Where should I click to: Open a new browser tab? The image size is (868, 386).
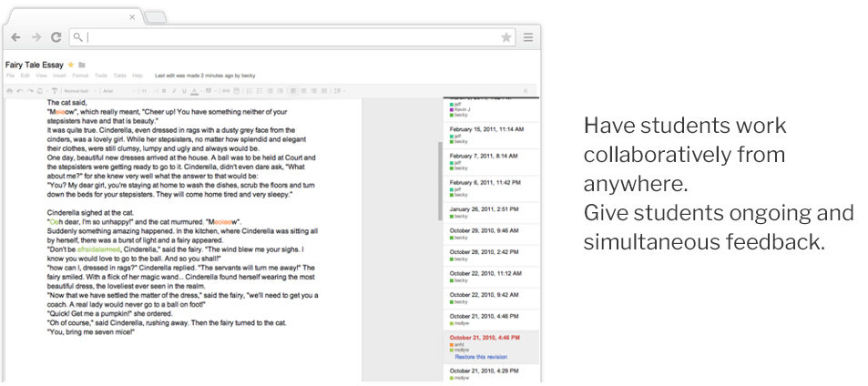(x=155, y=17)
